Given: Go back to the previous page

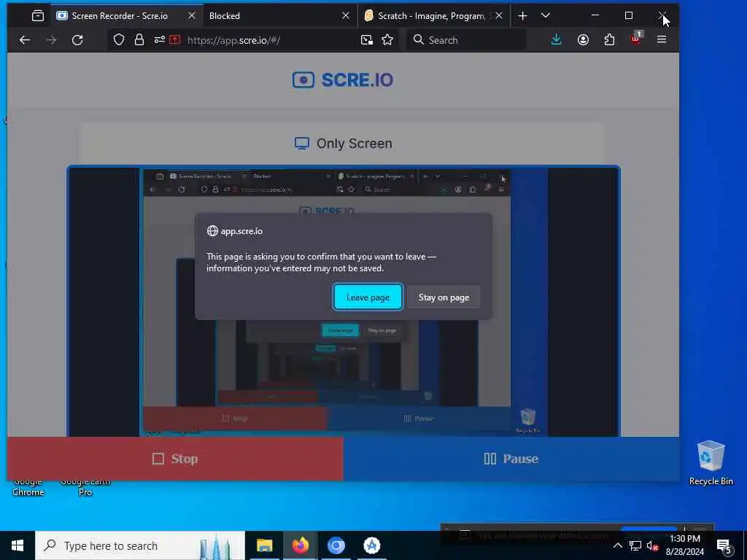Looking at the screenshot, I should [x=25, y=40].
